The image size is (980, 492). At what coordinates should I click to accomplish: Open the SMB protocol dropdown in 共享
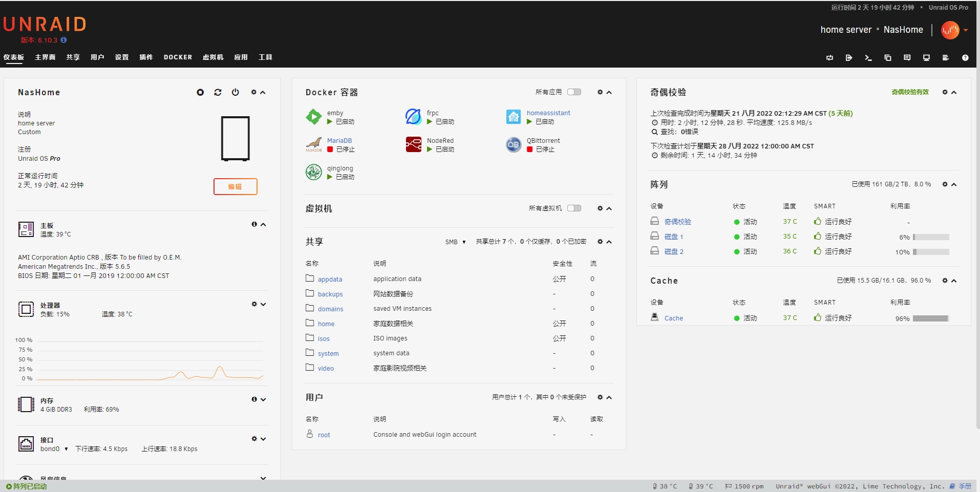pyautogui.click(x=455, y=242)
